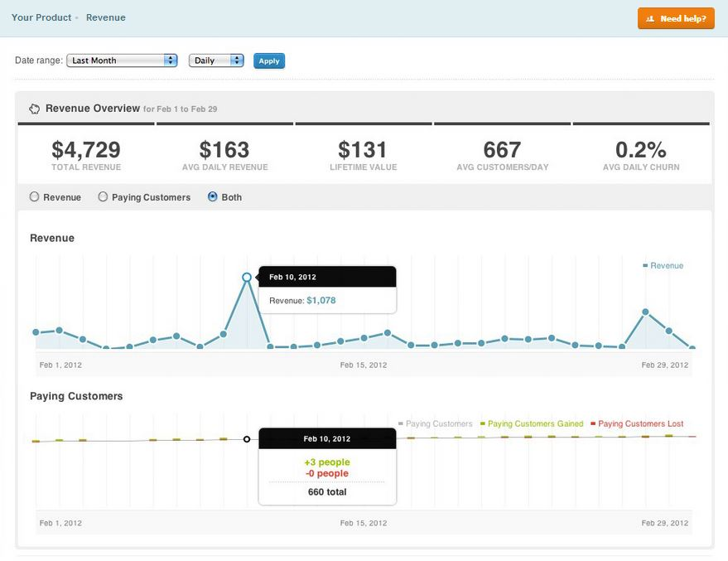
Task: Click the highlighted Feb 10 point on the revenue chart
Action: point(248,277)
